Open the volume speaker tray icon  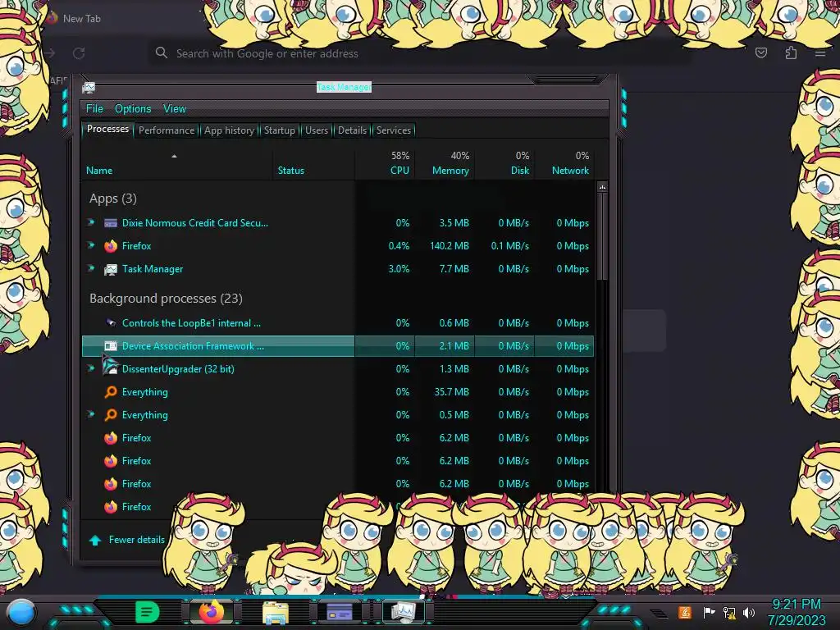click(749, 612)
